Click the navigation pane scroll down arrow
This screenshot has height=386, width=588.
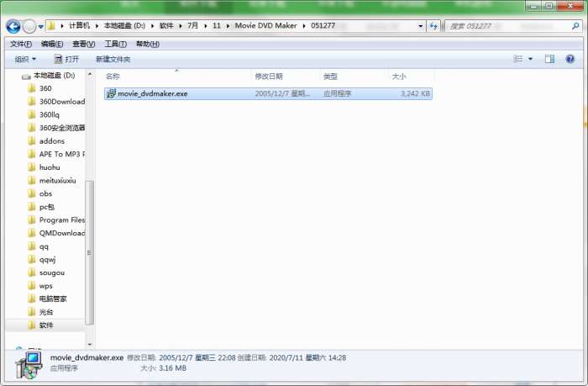(x=90, y=344)
